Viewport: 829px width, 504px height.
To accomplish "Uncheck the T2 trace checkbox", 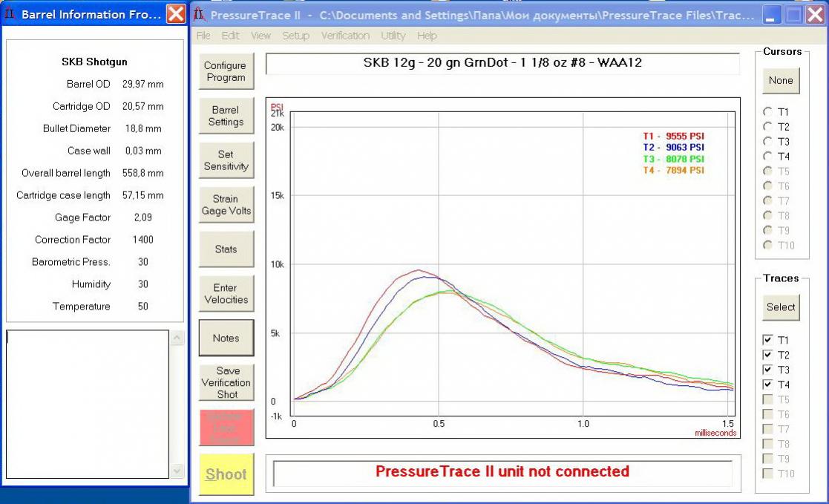I will point(768,356).
